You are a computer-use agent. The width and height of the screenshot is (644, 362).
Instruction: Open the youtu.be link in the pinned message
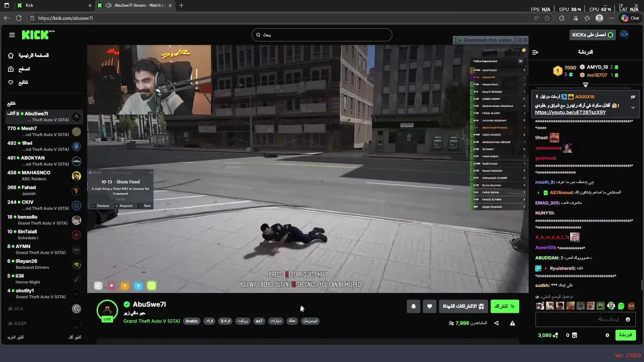[570, 113]
